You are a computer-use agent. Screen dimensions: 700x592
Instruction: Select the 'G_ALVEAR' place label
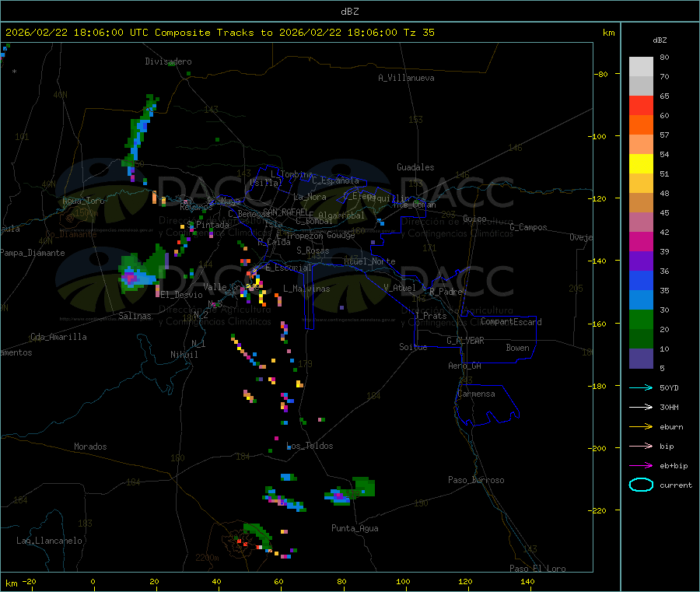[x=465, y=341]
